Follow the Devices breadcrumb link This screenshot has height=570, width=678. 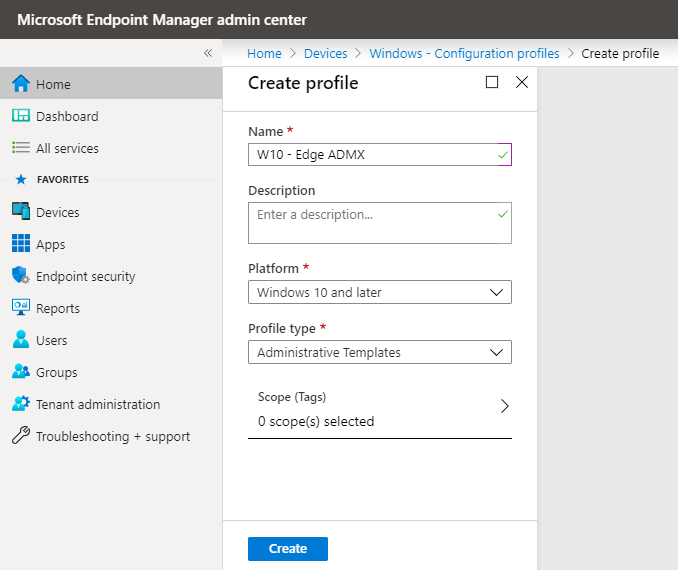pos(326,53)
